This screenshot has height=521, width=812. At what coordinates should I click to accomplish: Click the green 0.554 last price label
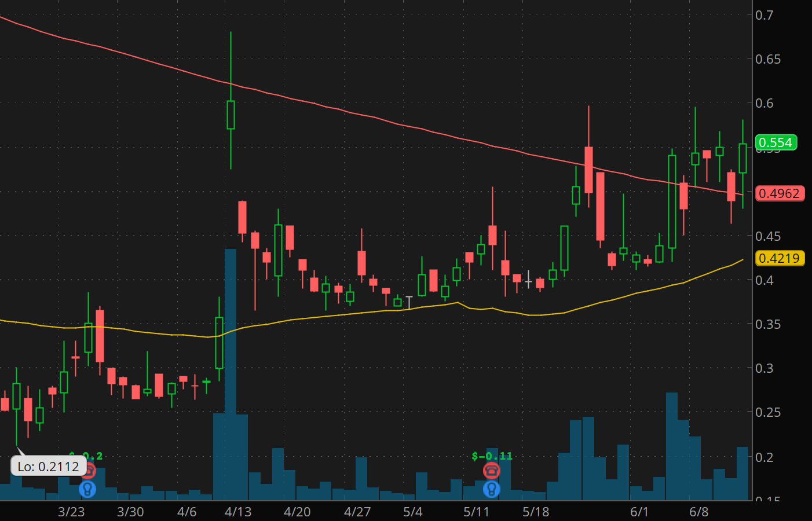coord(776,142)
